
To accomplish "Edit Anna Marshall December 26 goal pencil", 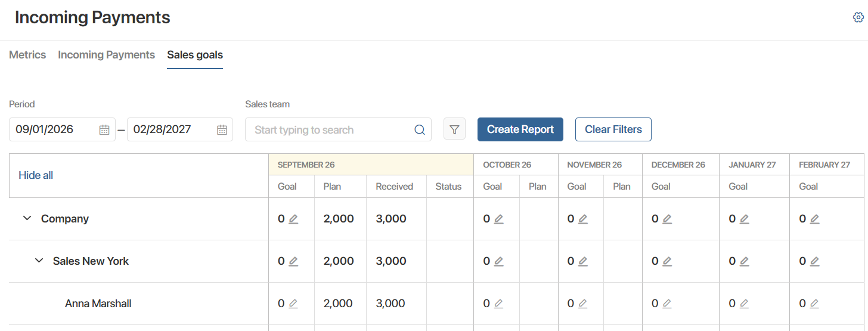I will pyautogui.click(x=667, y=304).
